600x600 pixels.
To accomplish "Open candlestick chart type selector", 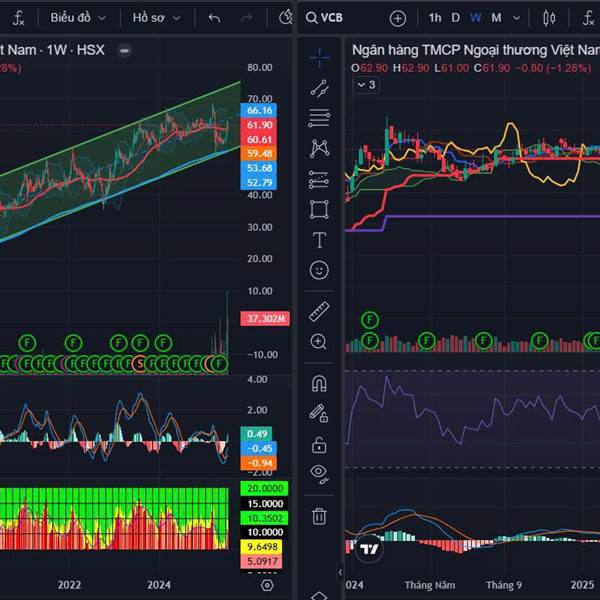I will click(549, 18).
